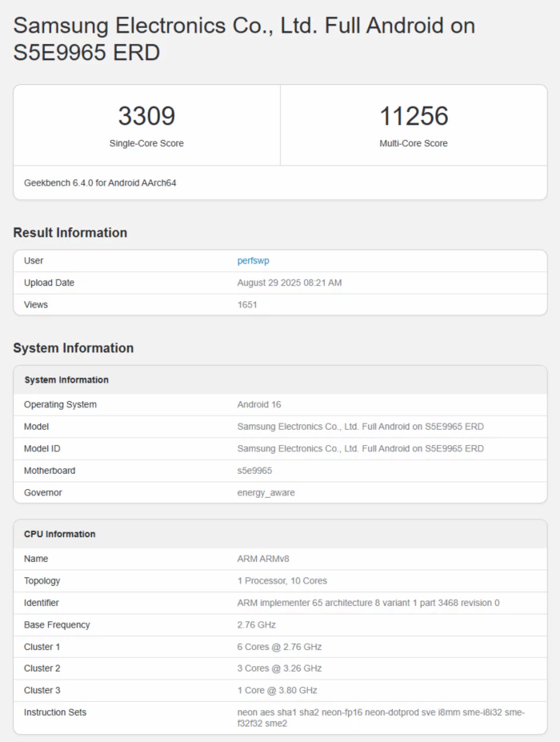Click the Cluster 3 value 1 Core @ 3.80 GHz

277,690
